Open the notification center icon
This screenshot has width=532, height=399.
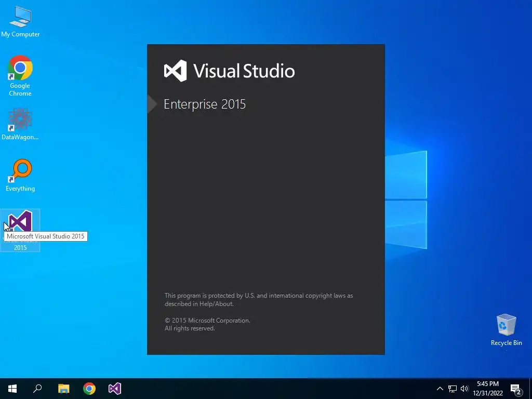click(x=516, y=390)
